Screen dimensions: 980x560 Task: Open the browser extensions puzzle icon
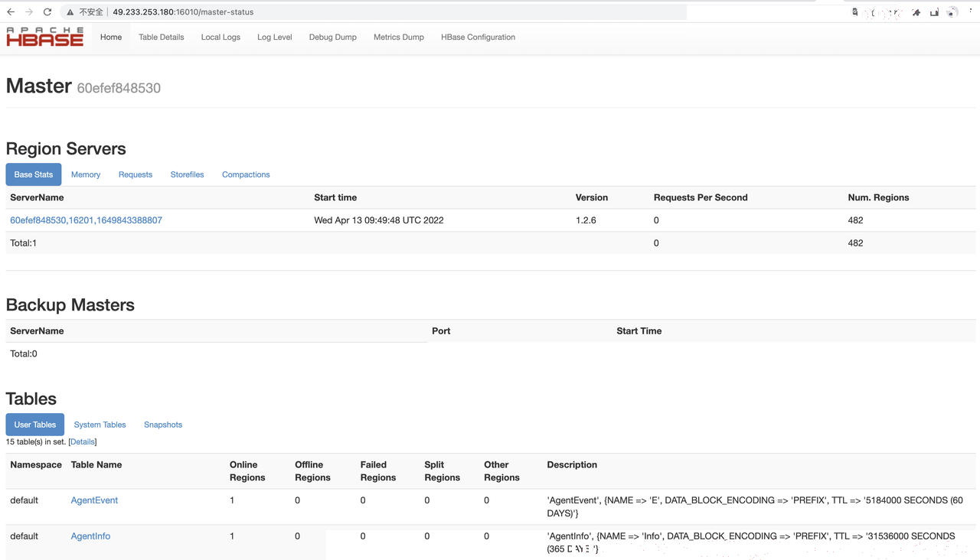pos(916,12)
